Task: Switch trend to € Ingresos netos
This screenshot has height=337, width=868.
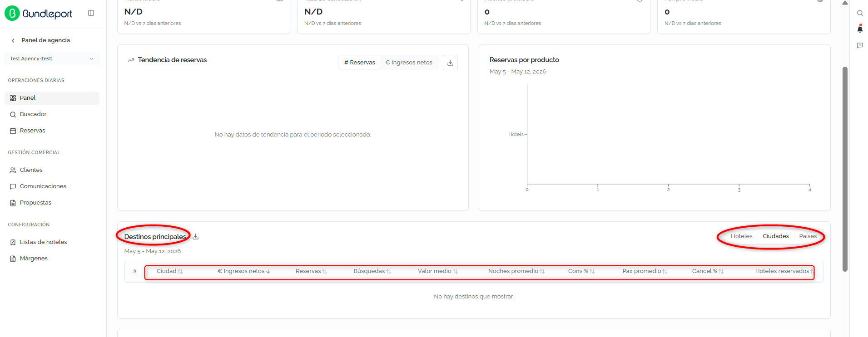Action: pos(409,63)
